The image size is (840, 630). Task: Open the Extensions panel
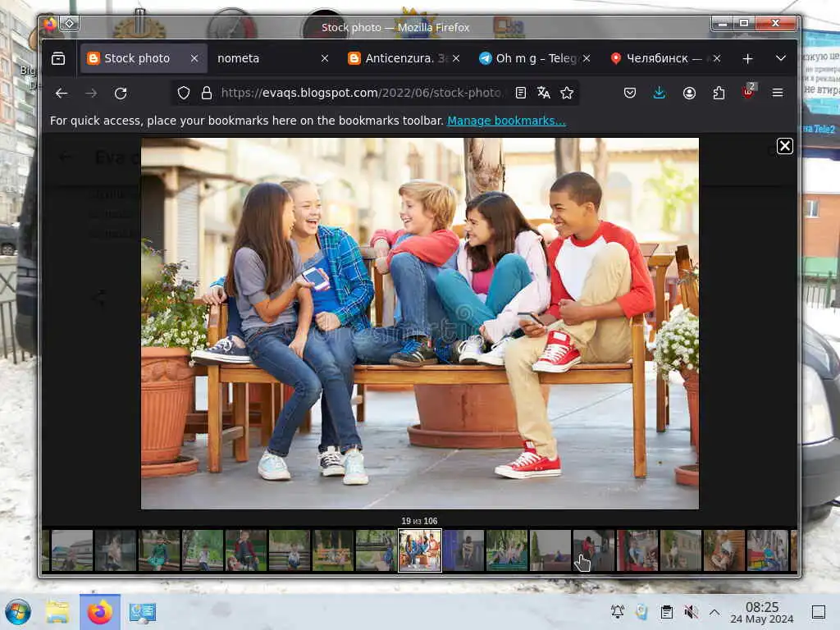point(719,94)
